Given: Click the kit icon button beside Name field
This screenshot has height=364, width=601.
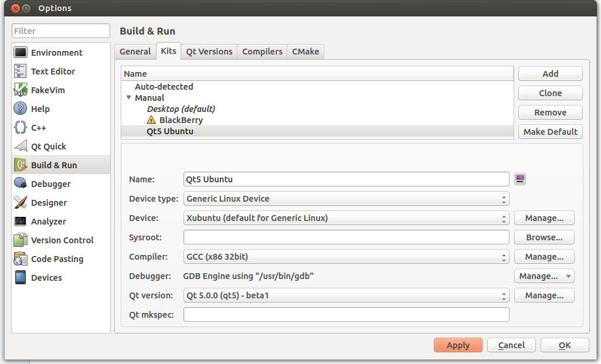Looking at the screenshot, I should click(x=520, y=179).
